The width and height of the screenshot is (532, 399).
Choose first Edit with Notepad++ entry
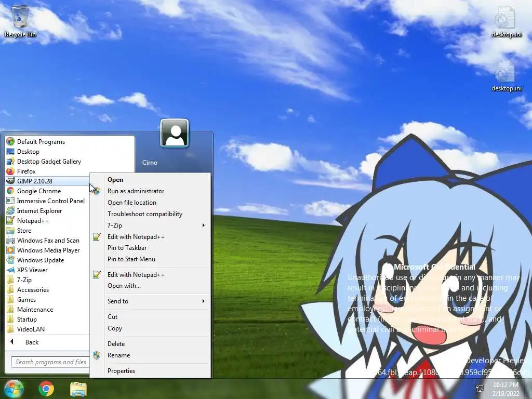point(151,237)
